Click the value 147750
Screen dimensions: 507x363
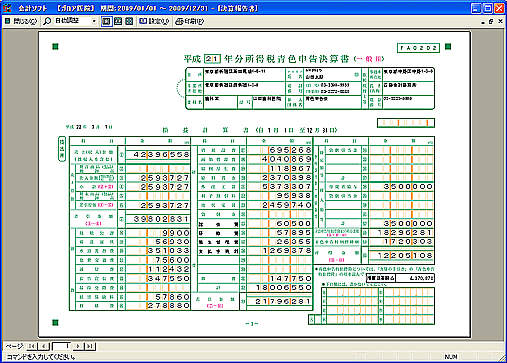click(290, 278)
